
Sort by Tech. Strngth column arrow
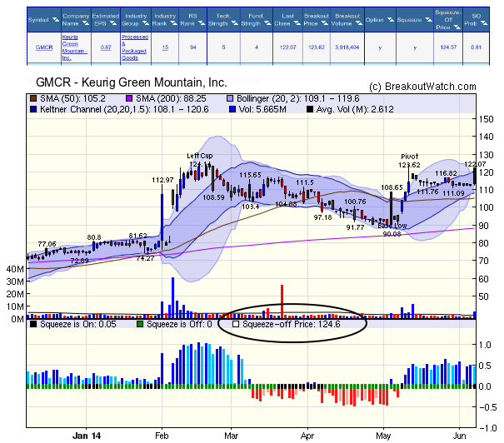coord(235,23)
